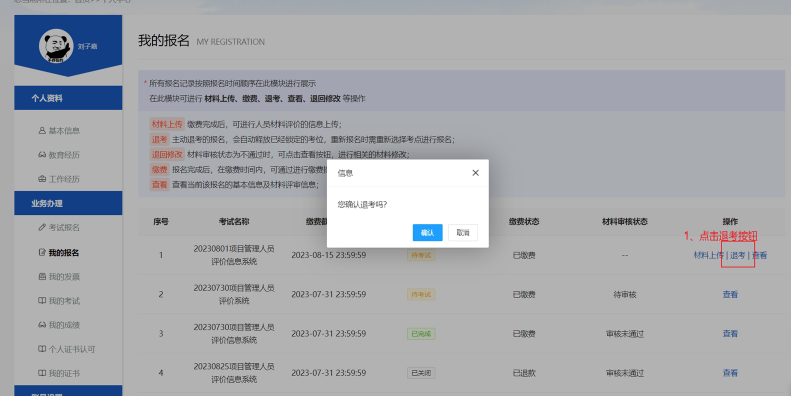Click username 刘子嘉 in profile card

tap(87, 46)
